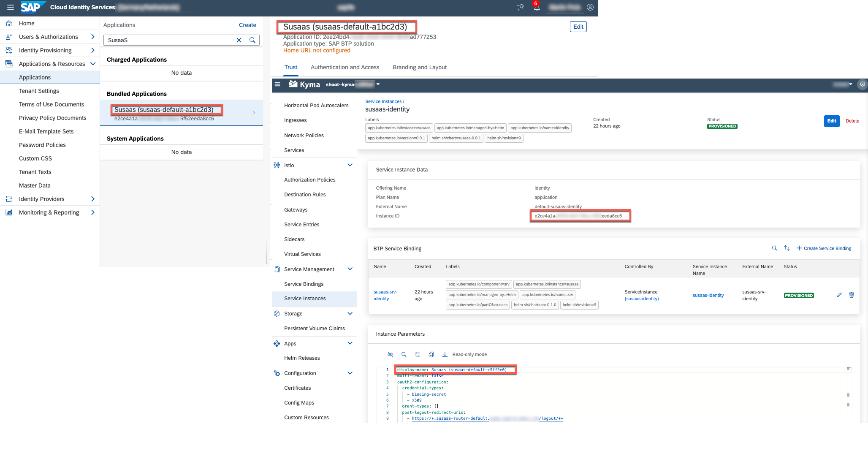Open Config Maps in Kyma sidebar
Image resolution: width=868 pixels, height=451 pixels.
click(x=299, y=402)
